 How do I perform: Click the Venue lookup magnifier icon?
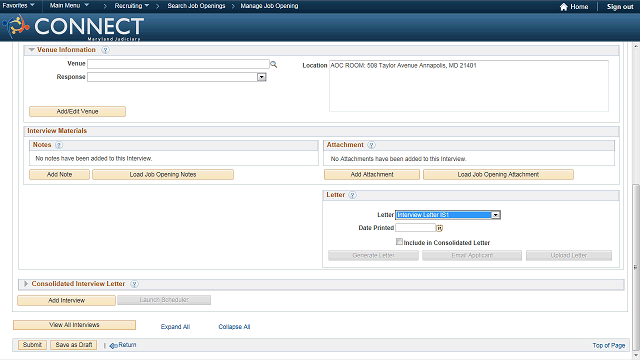[273, 64]
